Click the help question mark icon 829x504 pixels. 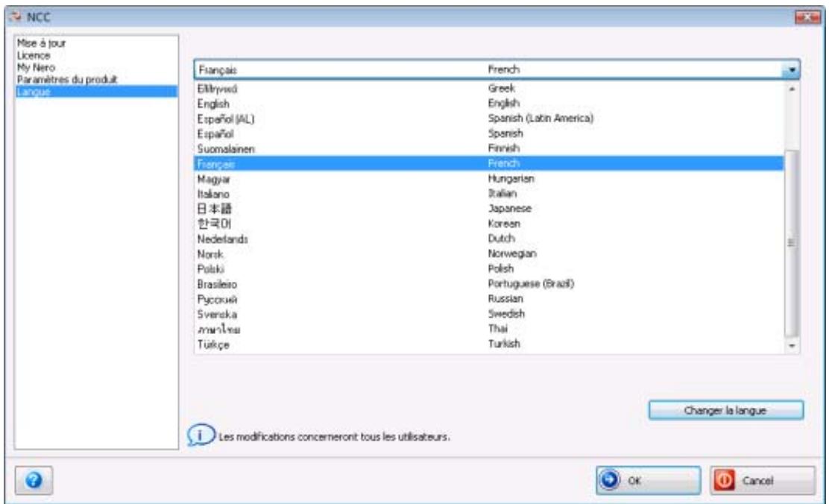(x=34, y=480)
